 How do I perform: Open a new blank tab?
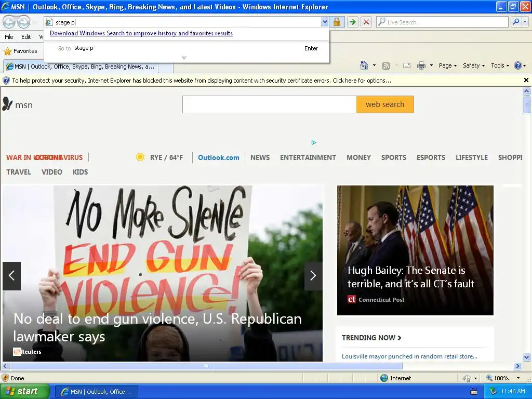coord(166,67)
